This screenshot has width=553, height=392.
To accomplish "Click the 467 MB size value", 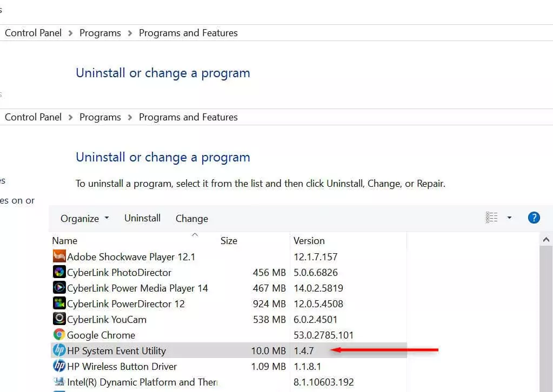I will pyautogui.click(x=269, y=288).
